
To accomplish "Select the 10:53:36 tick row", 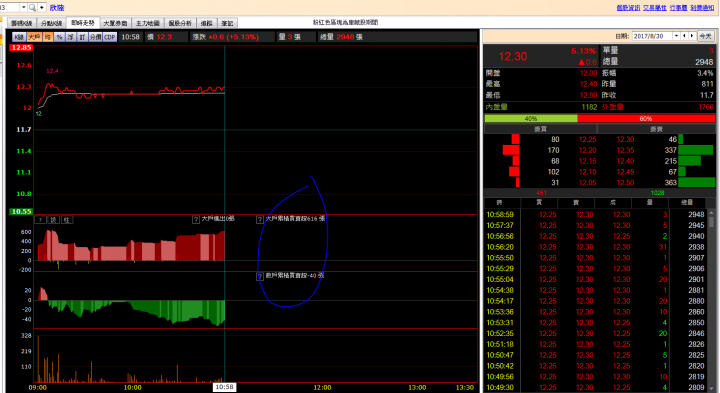I will [596, 312].
